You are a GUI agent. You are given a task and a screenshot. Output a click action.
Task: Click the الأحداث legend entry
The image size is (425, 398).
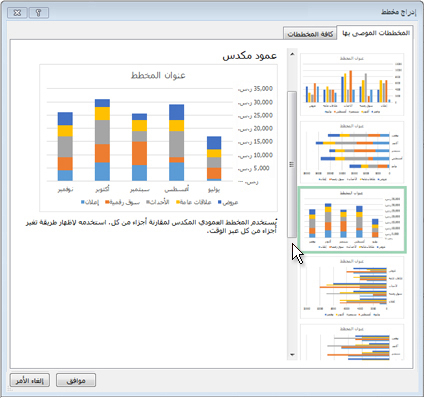pos(158,202)
